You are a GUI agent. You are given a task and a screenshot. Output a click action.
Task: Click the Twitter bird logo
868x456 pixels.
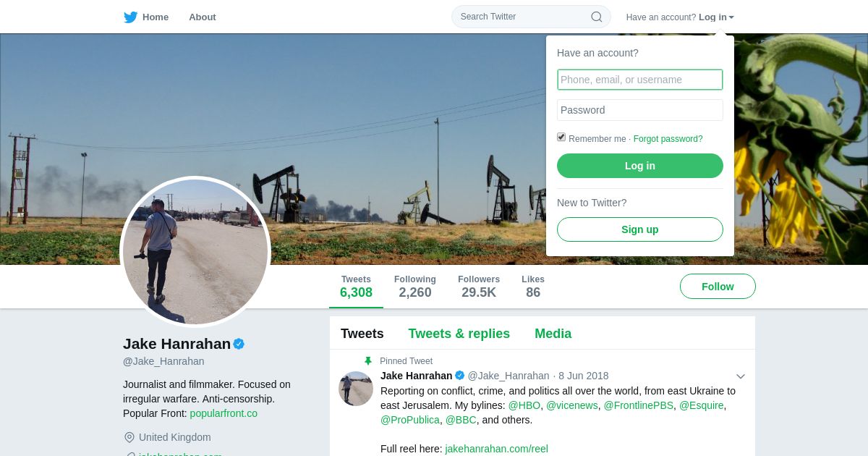tap(130, 17)
